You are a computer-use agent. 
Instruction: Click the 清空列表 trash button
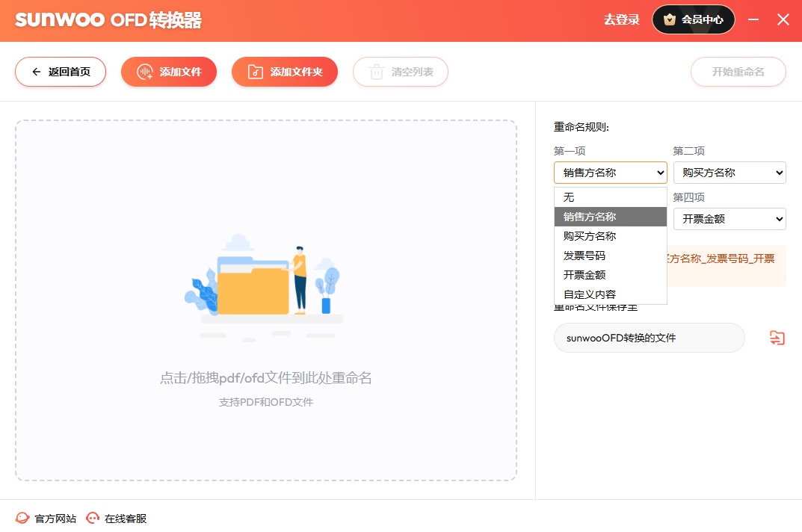pos(401,72)
